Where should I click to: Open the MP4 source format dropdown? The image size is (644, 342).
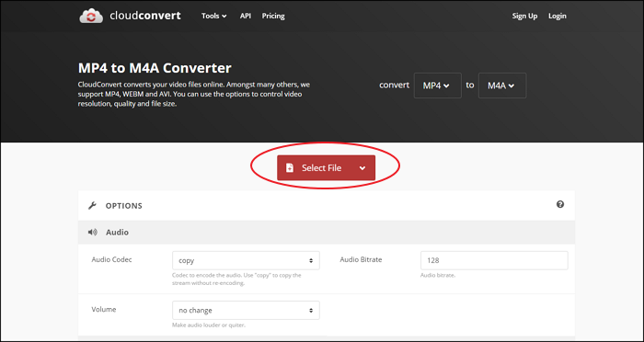(x=437, y=85)
